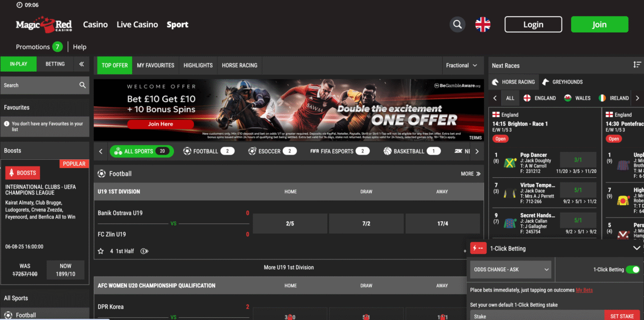Viewport: 644px width, 320px height.
Task: Filter by ESOCCER in sports carousel
Action: click(273, 151)
